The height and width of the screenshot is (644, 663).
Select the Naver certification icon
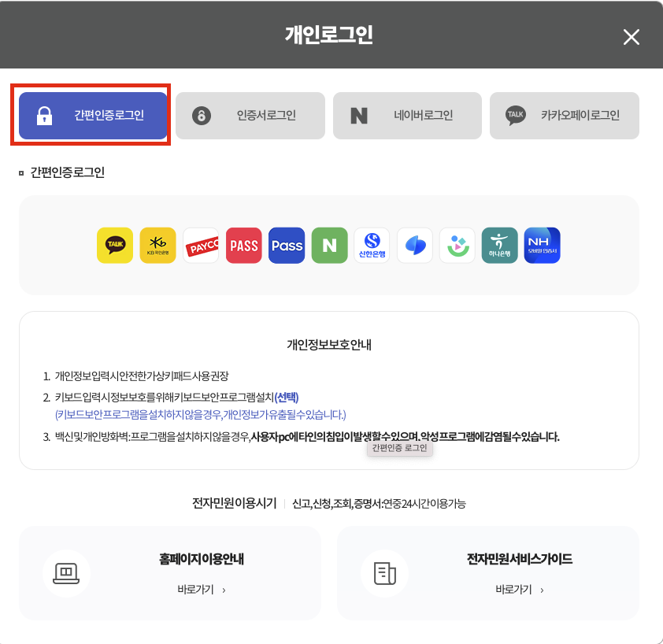(329, 245)
